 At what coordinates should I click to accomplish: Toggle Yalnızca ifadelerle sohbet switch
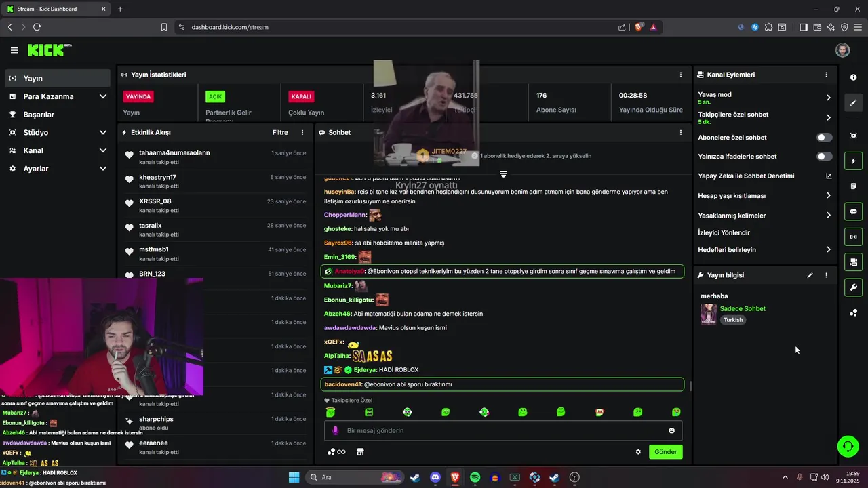click(x=824, y=156)
